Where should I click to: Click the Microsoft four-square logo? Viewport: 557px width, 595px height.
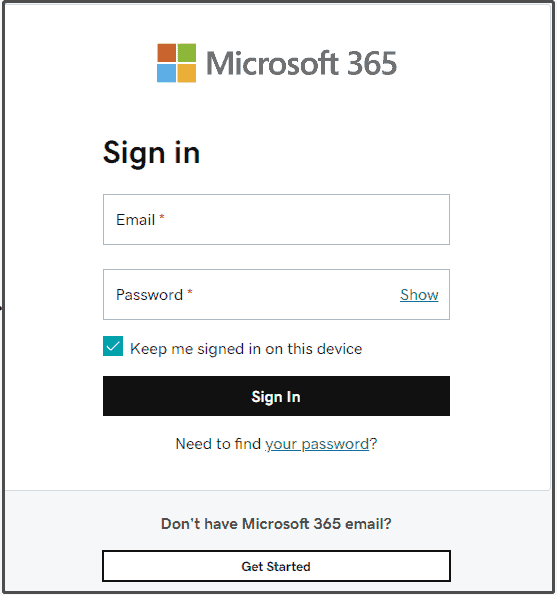pyautogui.click(x=176, y=63)
